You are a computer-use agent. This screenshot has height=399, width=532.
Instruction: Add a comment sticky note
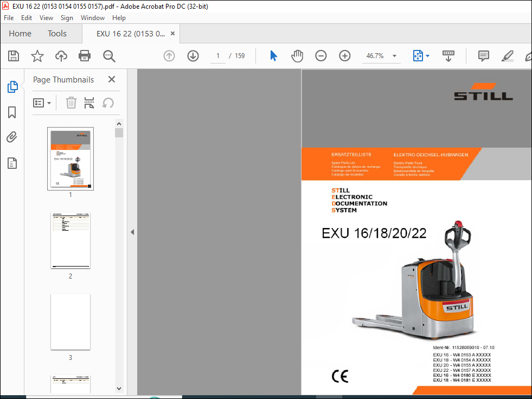(484, 56)
